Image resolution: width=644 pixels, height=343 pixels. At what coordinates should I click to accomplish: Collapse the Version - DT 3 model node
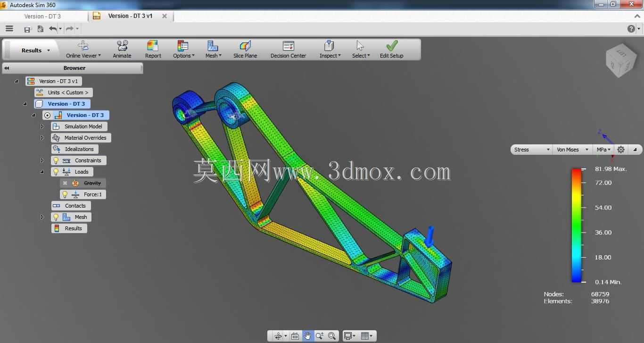[x=25, y=104]
